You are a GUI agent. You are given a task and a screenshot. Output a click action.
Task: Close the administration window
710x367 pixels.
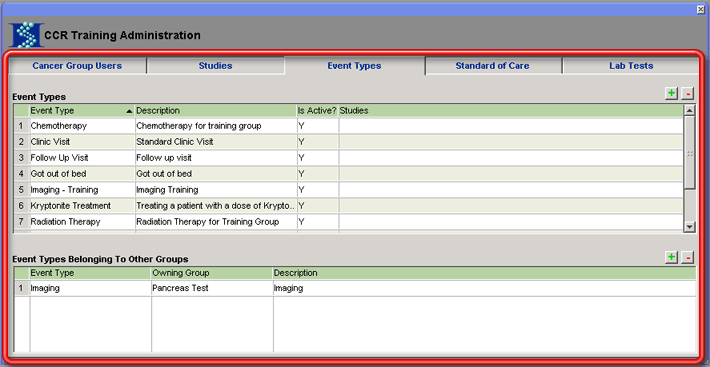click(x=700, y=9)
